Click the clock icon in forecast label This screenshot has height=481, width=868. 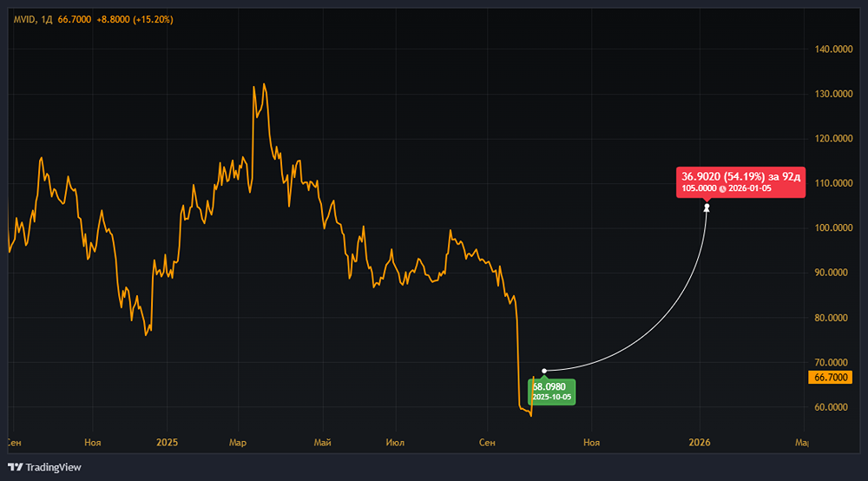722,188
